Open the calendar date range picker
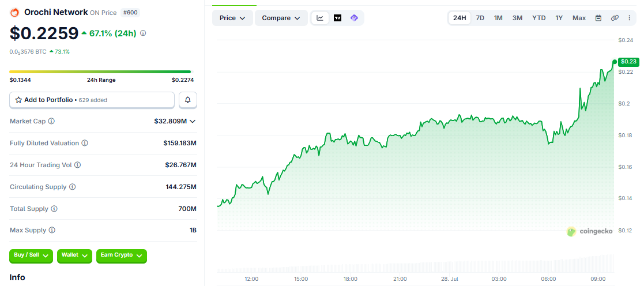The image size is (644, 286). pos(598,18)
